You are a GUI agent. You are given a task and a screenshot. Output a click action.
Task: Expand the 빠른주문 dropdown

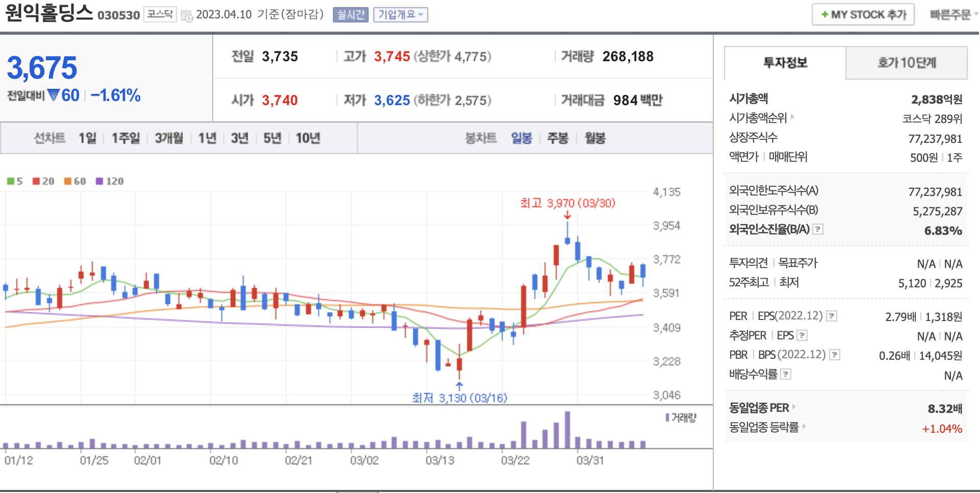point(952,15)
